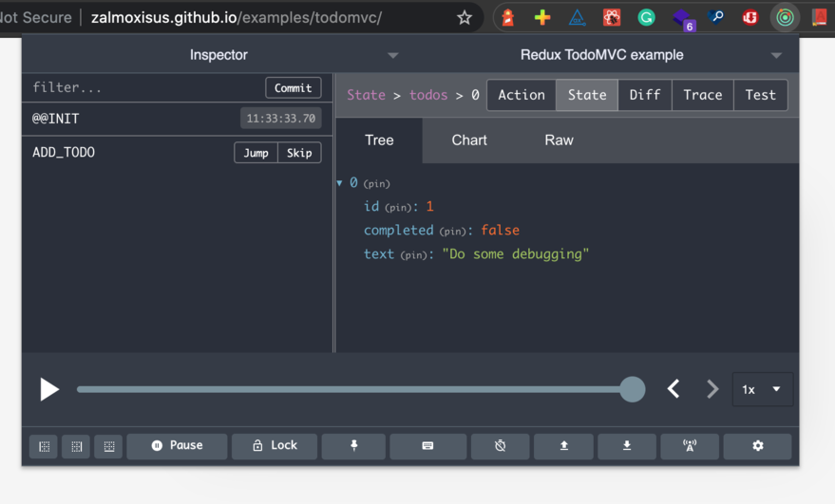Viewport: 835px width, 504px height.
Task: Select the @@INIT action row
Action: tap(178, 119)
